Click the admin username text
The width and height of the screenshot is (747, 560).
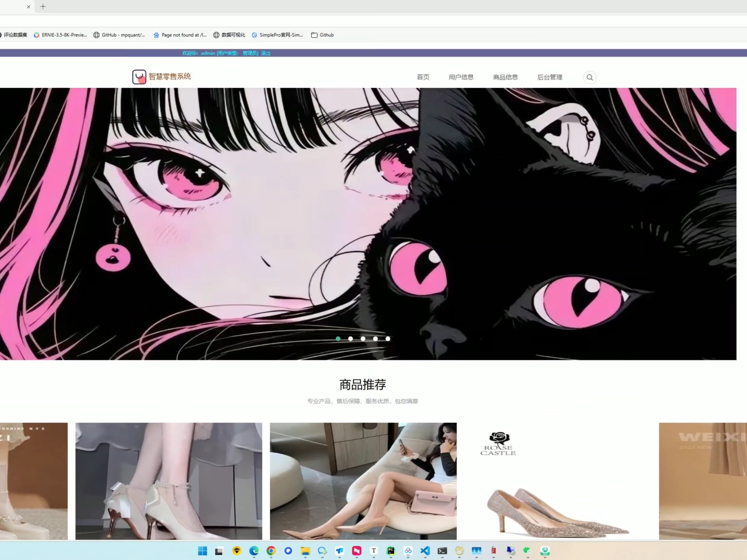pyautogui.click(x=208, y=53)
